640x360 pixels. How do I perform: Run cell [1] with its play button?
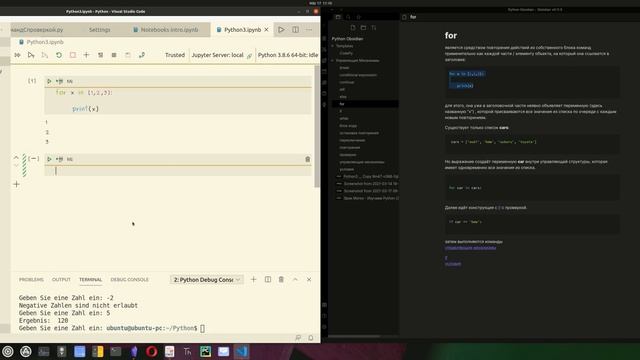click(49, 81)
